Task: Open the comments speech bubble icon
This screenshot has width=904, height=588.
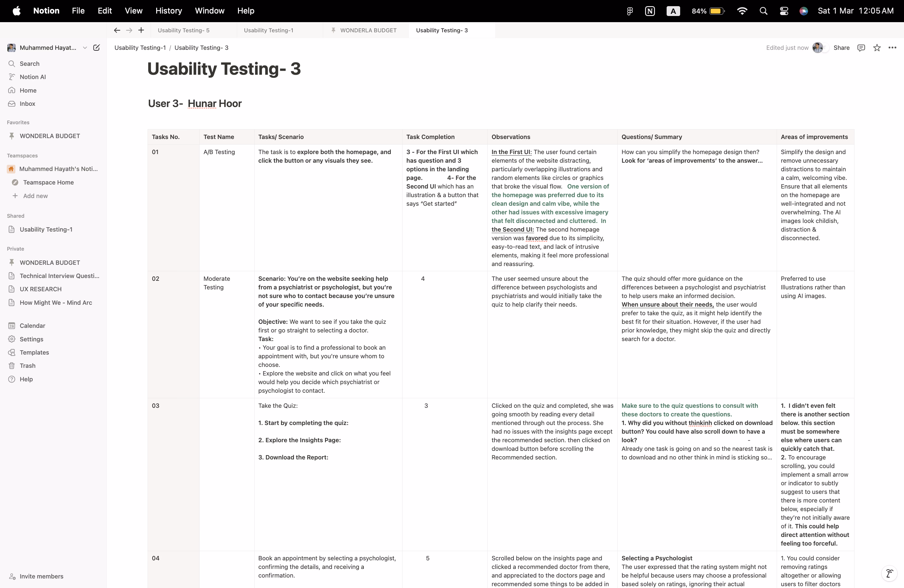Action: coord(861,48)
